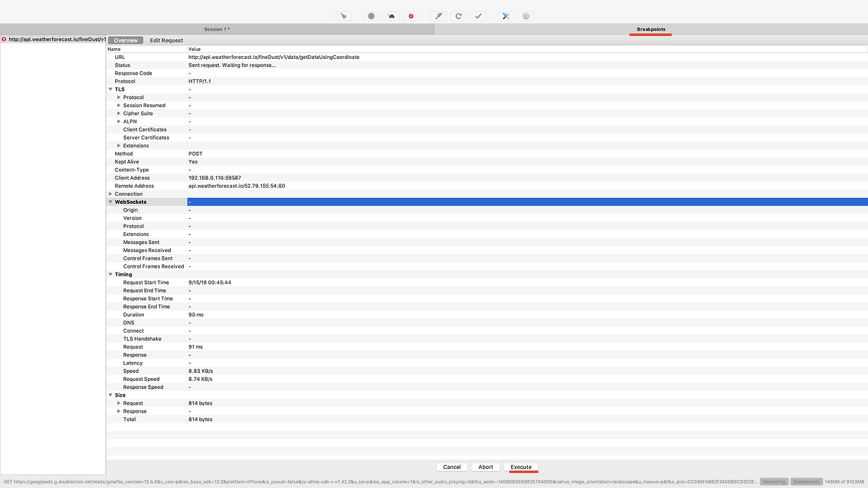Repeat the request using the refresh icon
This screenshot has height=488, width=868.
click(458, 16)
